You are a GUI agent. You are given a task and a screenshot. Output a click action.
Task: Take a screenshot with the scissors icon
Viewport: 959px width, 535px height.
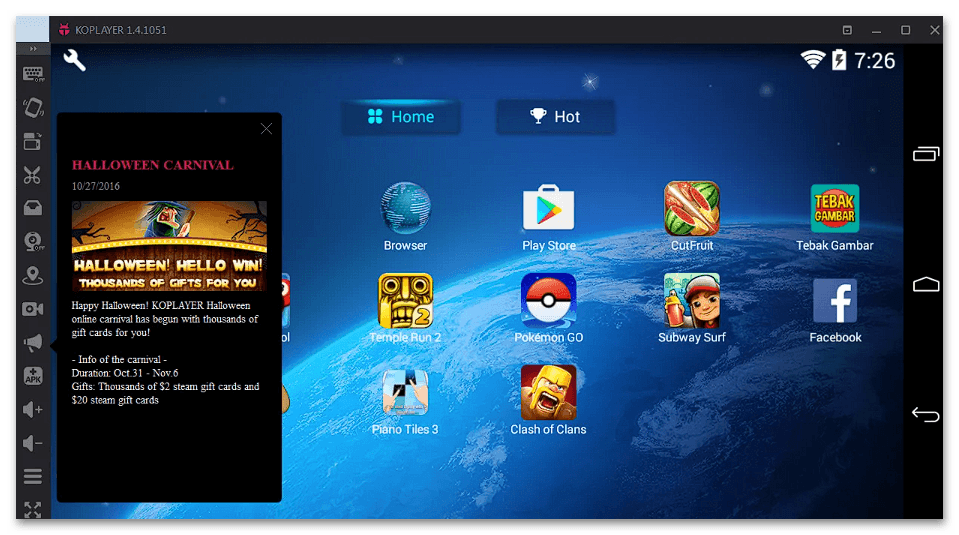click(x=33, y=175)
